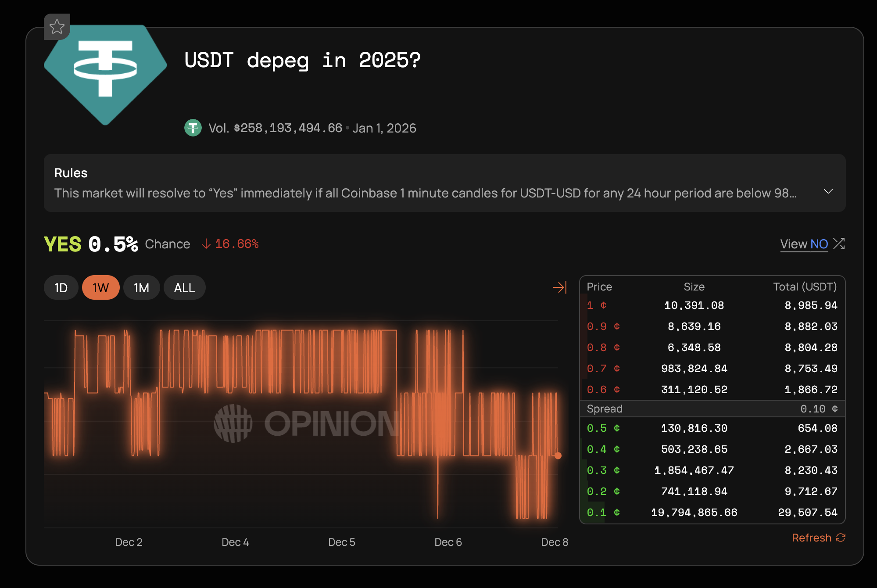The image size is (877, 588).
Task: Select the 1¢ ask price row
Action: (x=712, y=305)
